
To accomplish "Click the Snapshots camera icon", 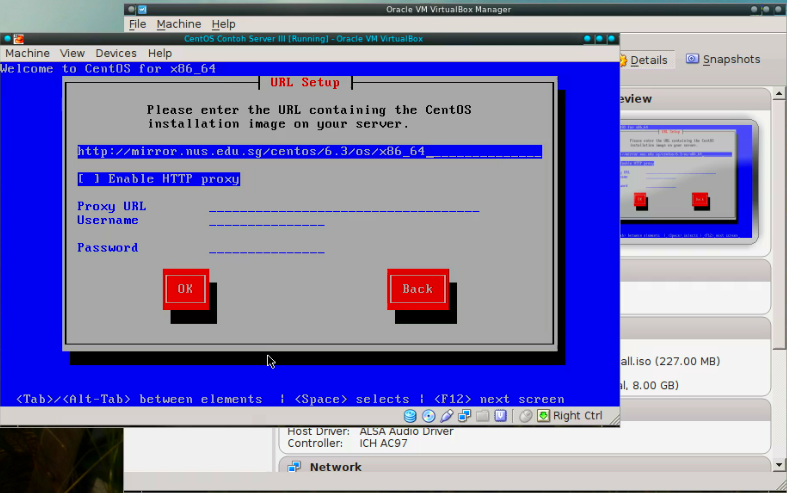I will pos(692,59).
